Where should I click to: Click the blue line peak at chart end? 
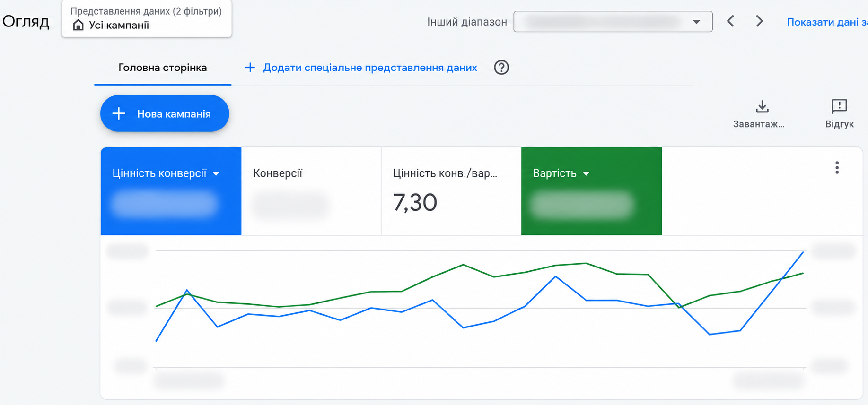click(803, 252)
